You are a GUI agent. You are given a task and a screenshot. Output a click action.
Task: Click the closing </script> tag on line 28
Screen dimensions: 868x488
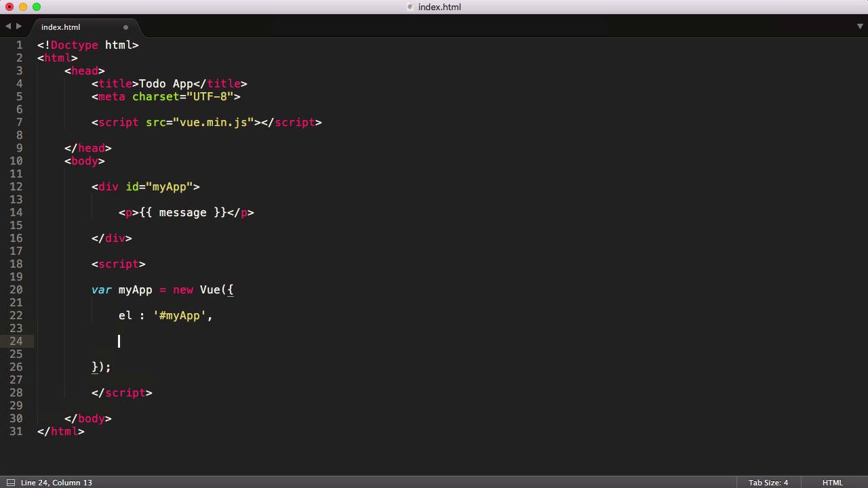click(x=122, y=392)
